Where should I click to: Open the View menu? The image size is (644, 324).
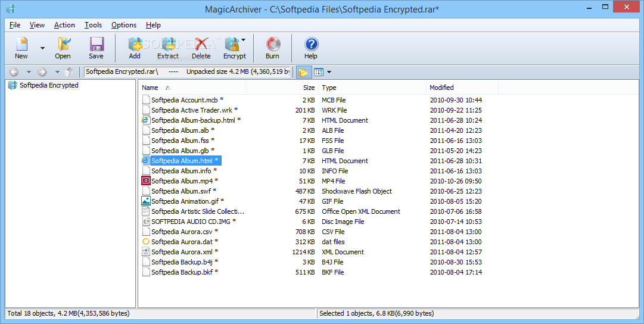[x=37, y=25]
